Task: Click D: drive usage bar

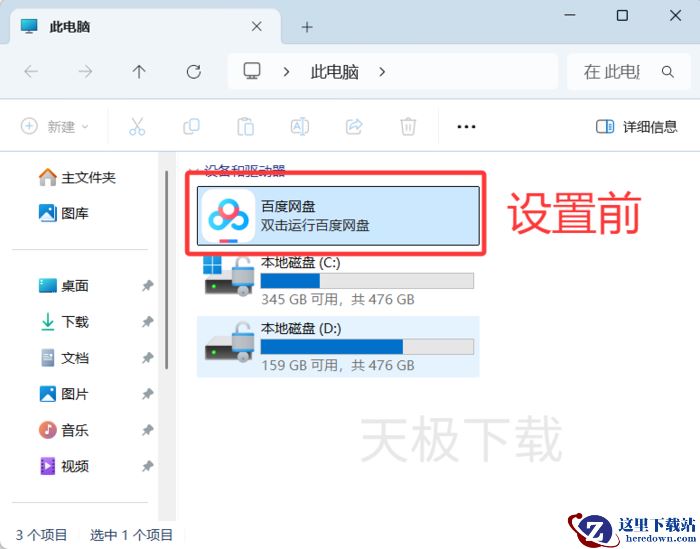Action: click(x=367, y=347)
